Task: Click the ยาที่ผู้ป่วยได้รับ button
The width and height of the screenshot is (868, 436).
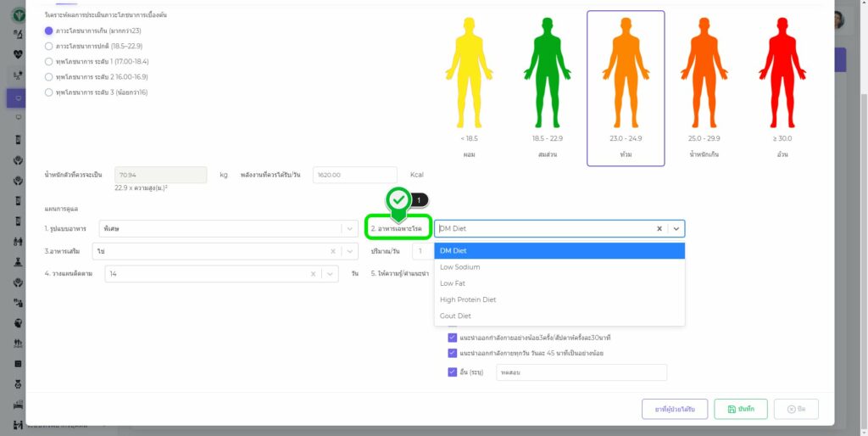Action: click(675, 409)
